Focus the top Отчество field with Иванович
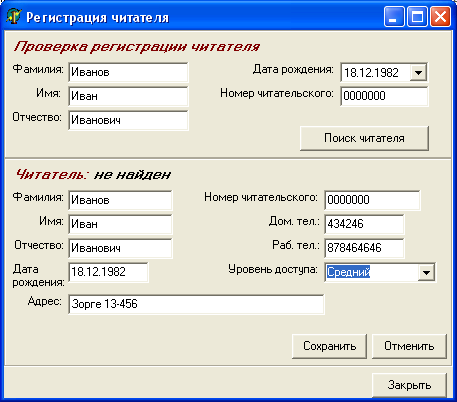Screen dimensions: 457x402 [128, 120]
